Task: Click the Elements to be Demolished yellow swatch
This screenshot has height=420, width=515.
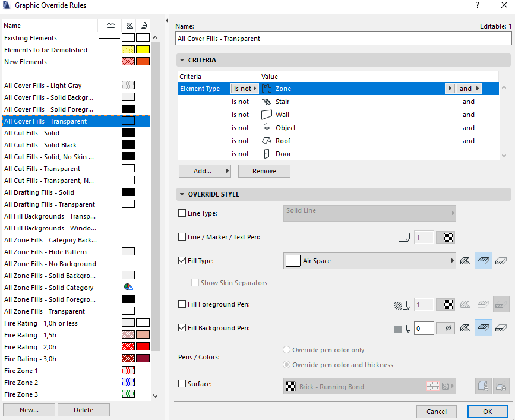Action: 143,49
